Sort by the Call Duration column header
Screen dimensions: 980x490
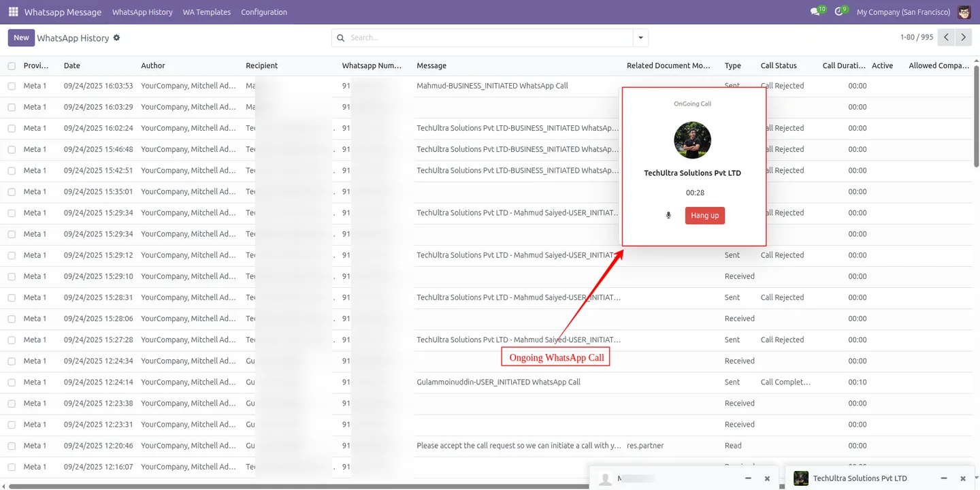pyautogui.click(x=844, y=66)
